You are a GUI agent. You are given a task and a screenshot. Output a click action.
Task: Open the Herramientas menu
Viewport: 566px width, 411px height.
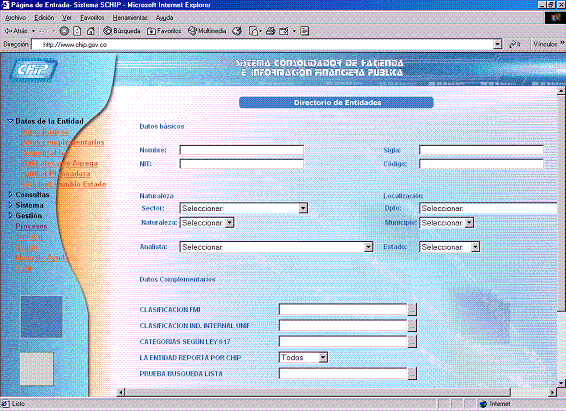[x=130, y=18]
